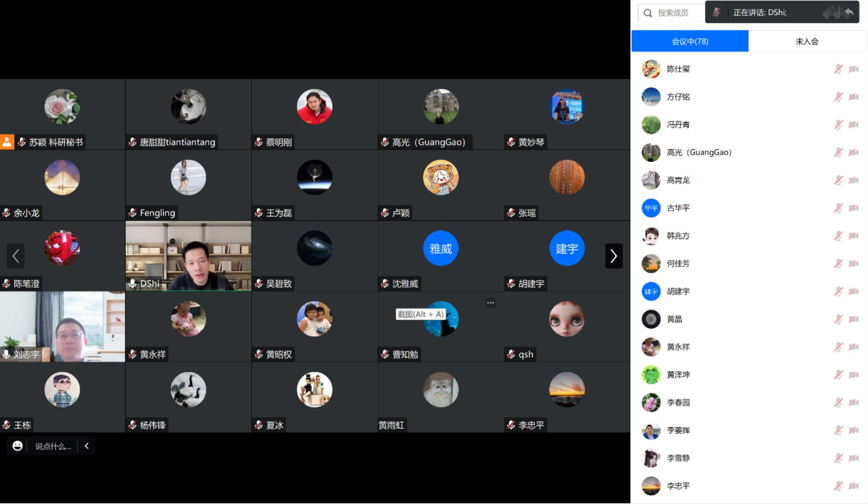The height and width of the screenshot is (504, 868).
Task: Toggle camera for 方仔铭 in member list
Action: coord(854,97)
